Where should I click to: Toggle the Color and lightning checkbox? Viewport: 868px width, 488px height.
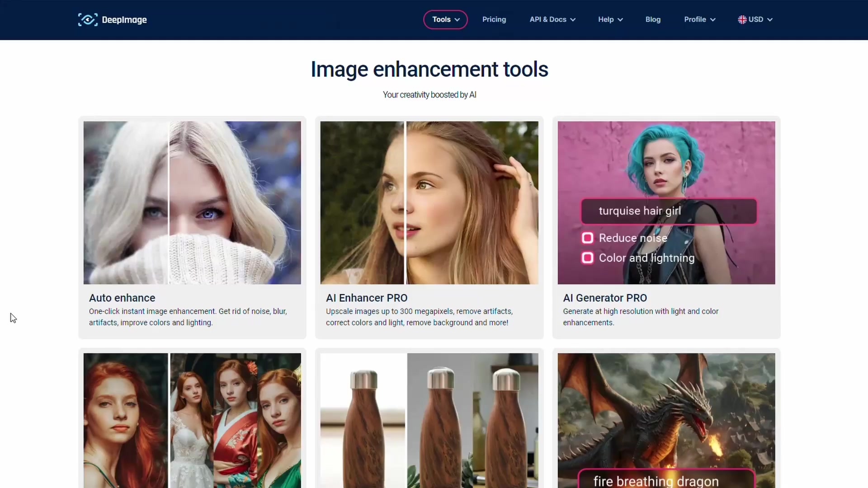[x=587, y=258]
